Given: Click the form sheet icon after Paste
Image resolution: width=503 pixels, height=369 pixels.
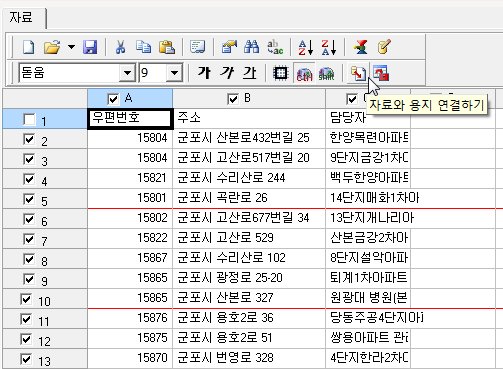Looking at the screenshot, I should point(198,47).
